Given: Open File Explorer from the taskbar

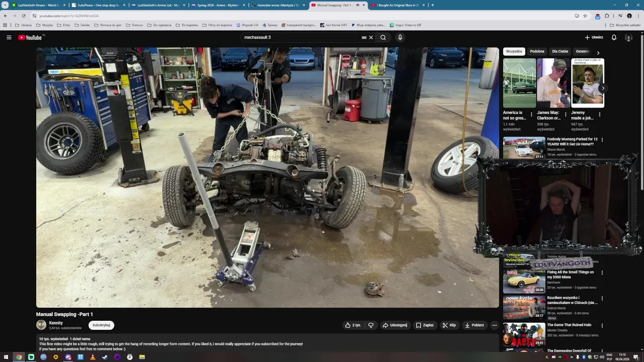Looking at the screenshot, I should 142,357.
